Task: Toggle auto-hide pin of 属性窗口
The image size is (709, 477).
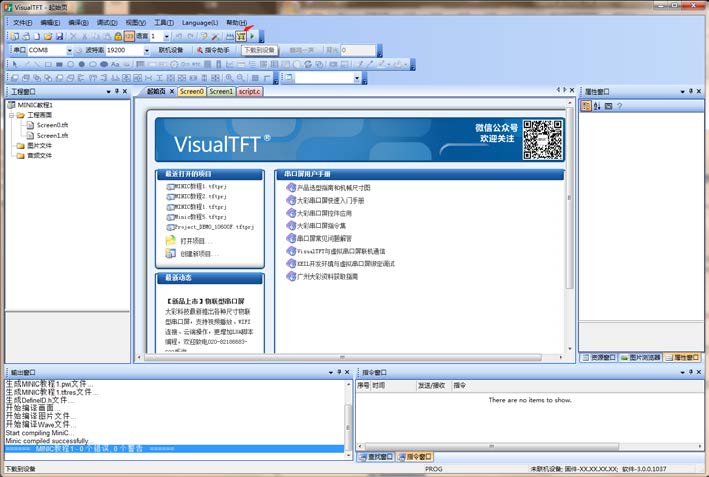Action: 690,91
